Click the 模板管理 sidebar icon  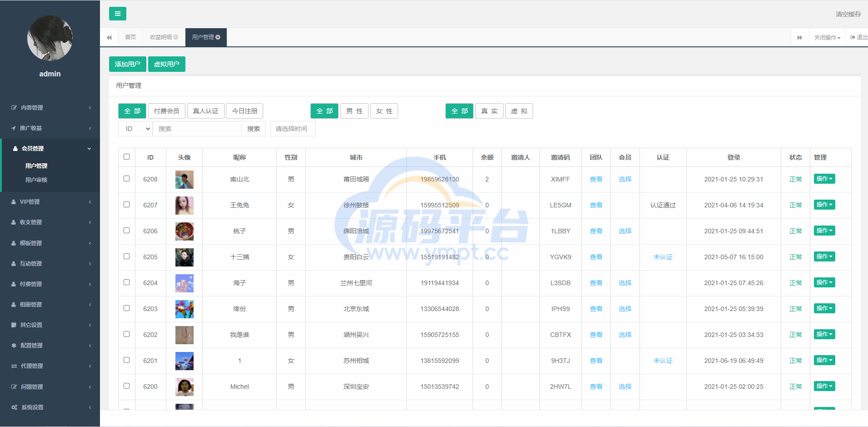[14, 243]
